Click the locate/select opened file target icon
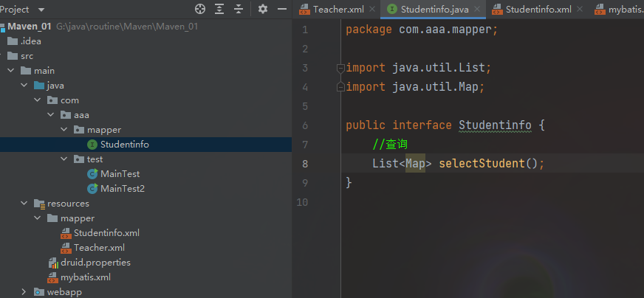644x298 pixels. [x=200, y=9]
